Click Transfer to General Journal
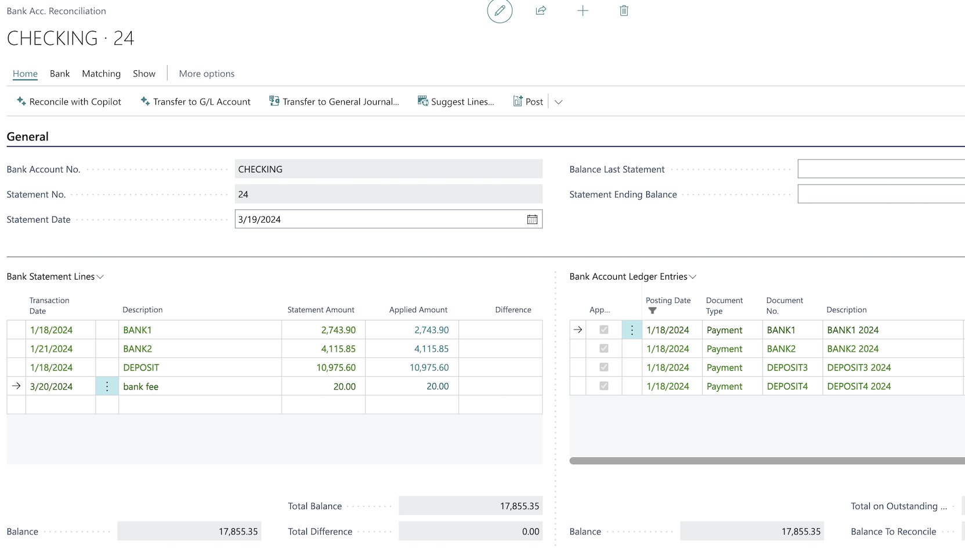 pyautogui.click(x=334, y=102)
